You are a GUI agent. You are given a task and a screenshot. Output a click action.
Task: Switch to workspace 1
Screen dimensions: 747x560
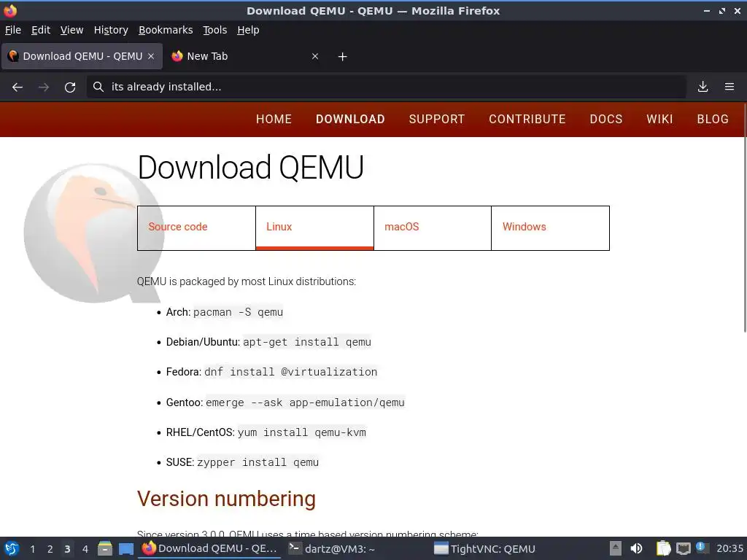(32, 549)
